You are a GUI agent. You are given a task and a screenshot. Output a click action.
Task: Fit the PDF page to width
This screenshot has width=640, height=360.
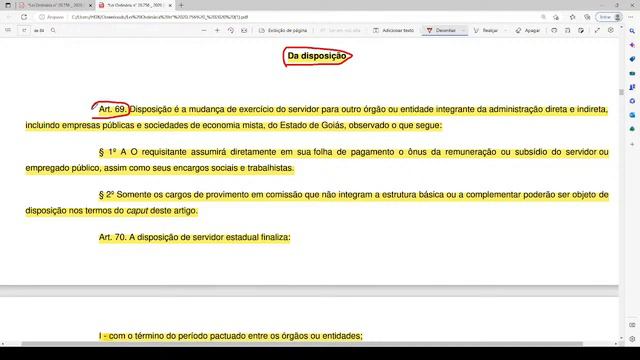point(244,30)
